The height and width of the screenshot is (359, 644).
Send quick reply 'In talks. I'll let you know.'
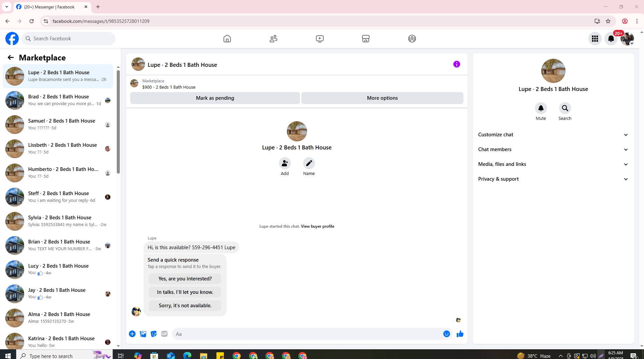point(185,292)
